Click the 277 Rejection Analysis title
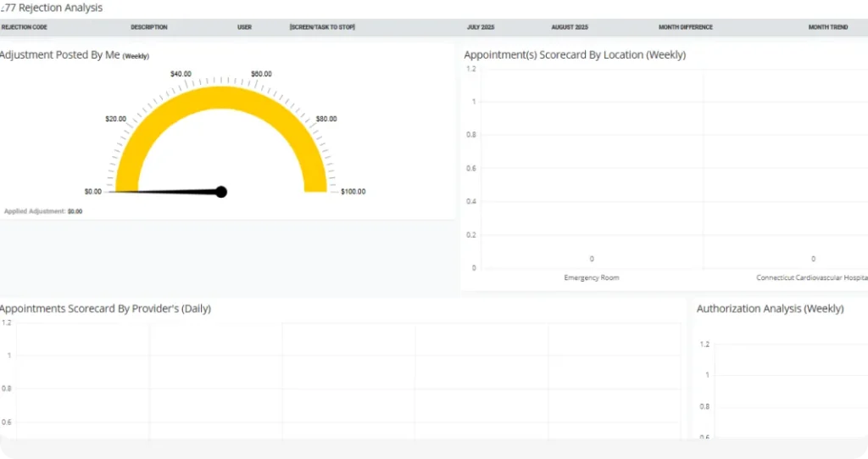The image size is (868, 459). tap(52, 8)
